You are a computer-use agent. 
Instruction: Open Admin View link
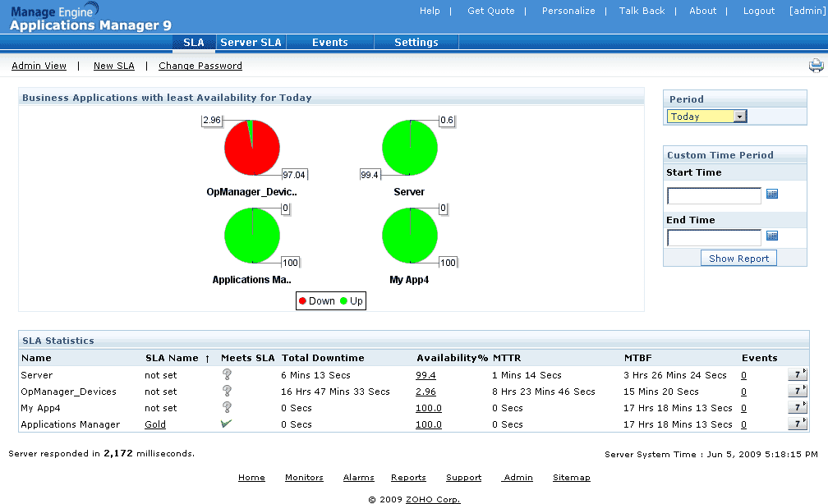(x=39, y=66)
